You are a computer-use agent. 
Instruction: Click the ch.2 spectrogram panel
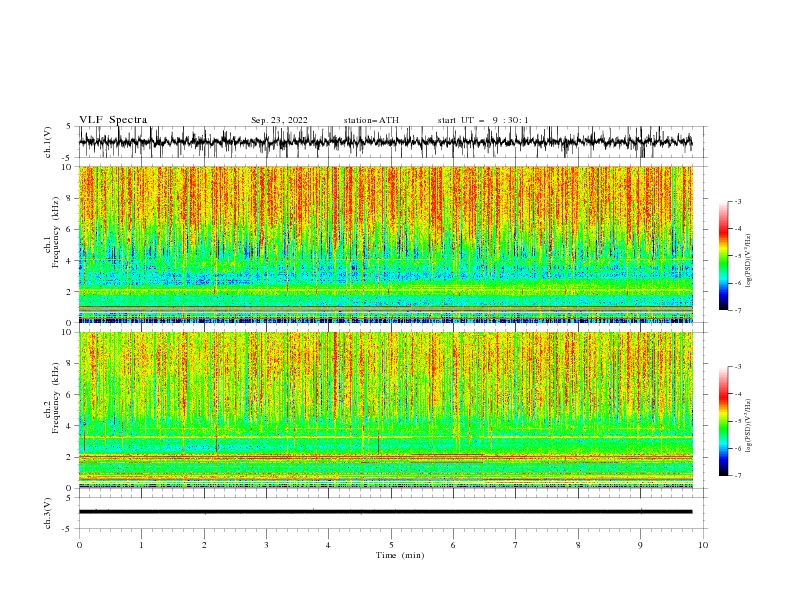point(385,410)
